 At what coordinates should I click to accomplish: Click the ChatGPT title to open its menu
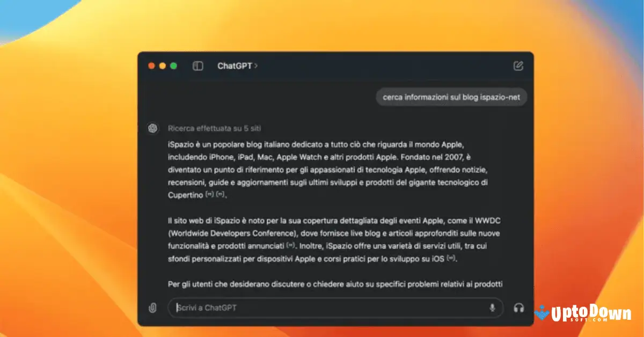(x=235, y=65)
